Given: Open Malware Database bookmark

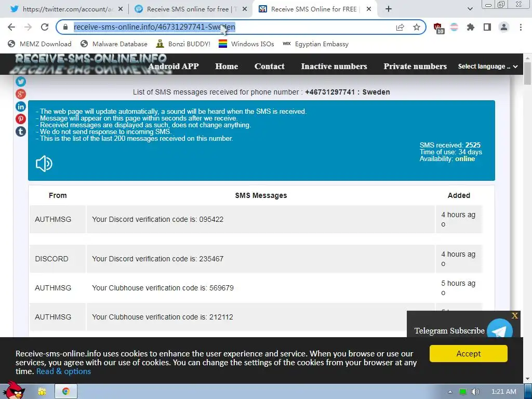Looking at the screenshot, I should click(114, 44).
